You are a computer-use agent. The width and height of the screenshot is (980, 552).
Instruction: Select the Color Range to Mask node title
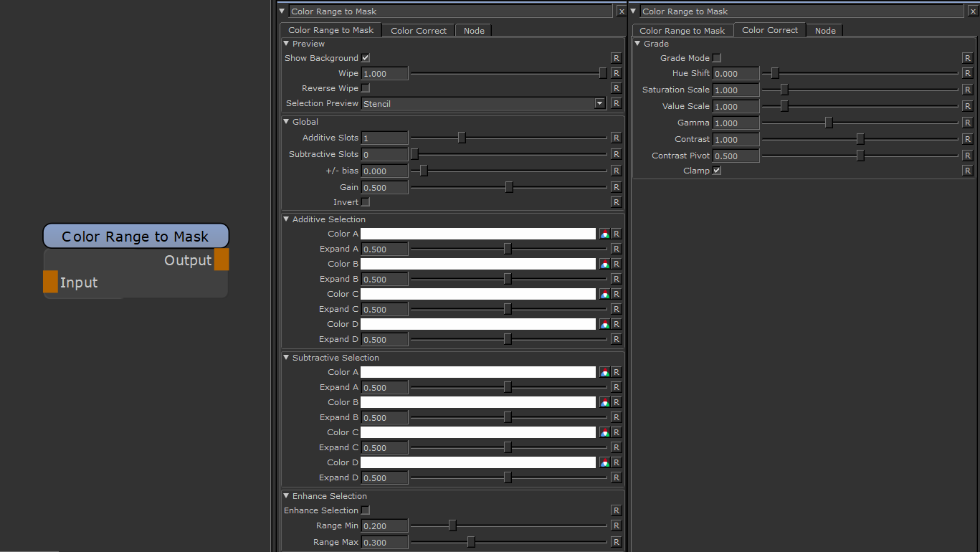click(135, 237)
